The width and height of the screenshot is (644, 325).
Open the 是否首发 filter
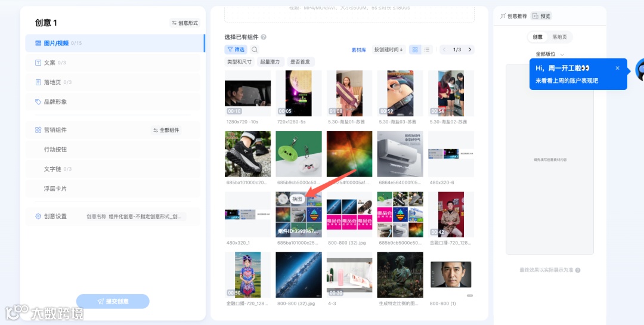click(301, 62)
